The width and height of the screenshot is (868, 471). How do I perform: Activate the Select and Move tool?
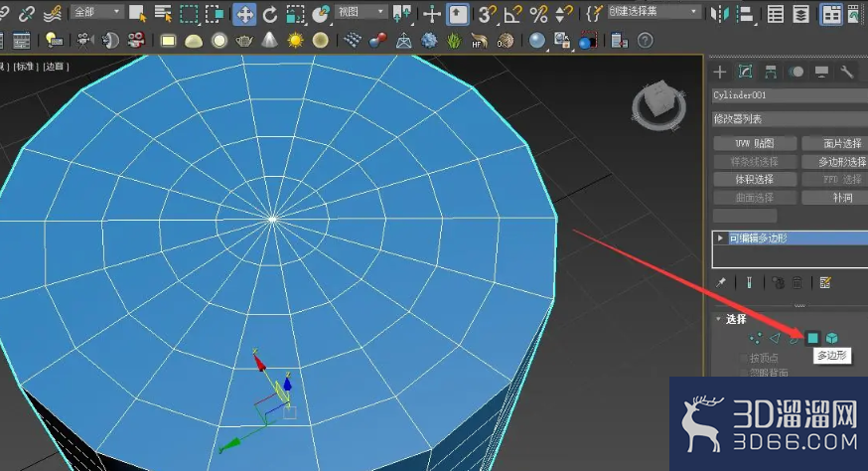pos(244,14)
